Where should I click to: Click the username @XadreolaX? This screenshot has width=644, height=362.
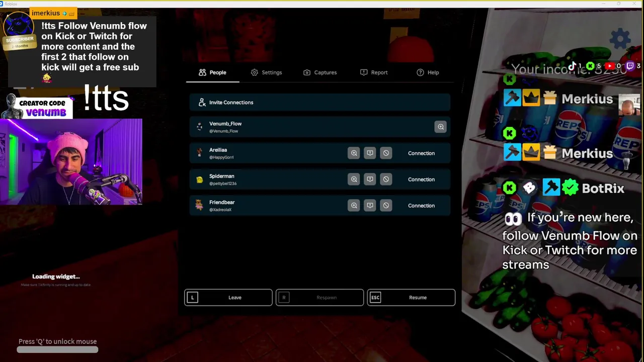click(220, 210)
